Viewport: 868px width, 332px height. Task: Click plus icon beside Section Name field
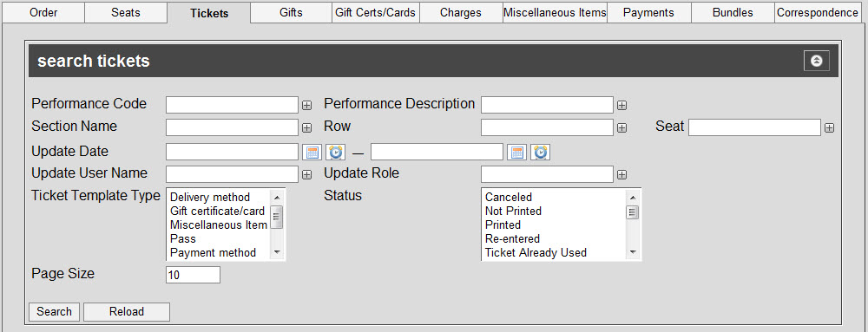pos(306,127)
